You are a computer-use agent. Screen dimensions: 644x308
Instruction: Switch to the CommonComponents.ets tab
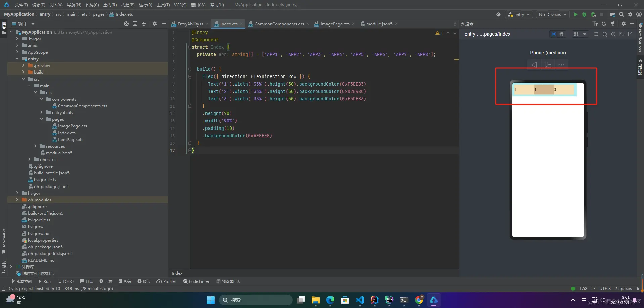pos(278,24)
